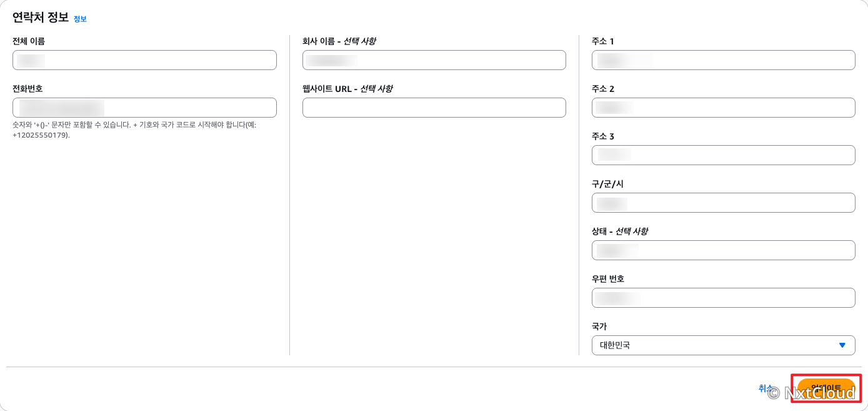Focus the 회사 이름 company name field
This screenshot has width=868, height=411.
click(434, 60)
